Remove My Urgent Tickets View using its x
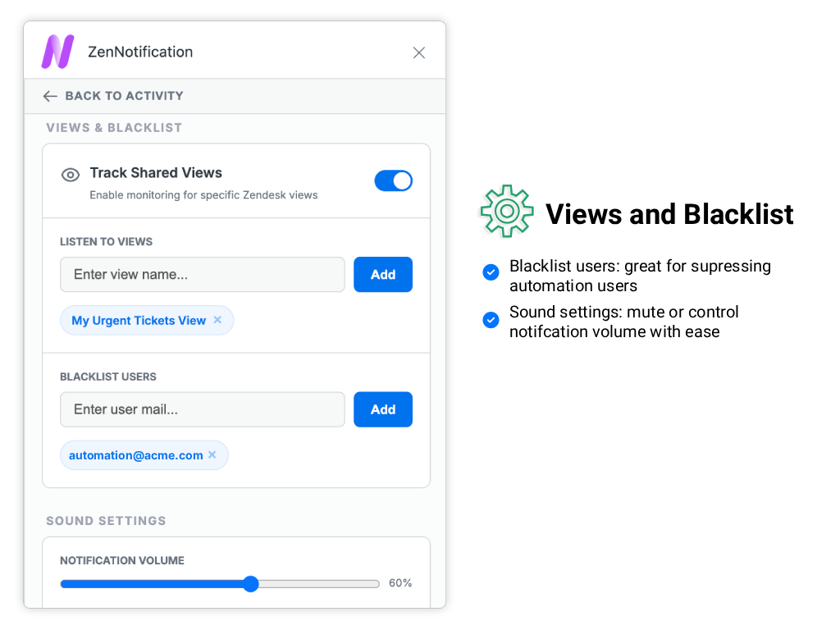Viewport: 840px width, 630px height. click(217, 320)
